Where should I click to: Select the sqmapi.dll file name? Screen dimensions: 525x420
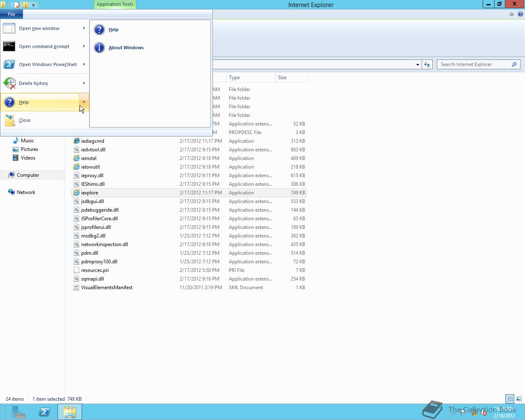92,279
